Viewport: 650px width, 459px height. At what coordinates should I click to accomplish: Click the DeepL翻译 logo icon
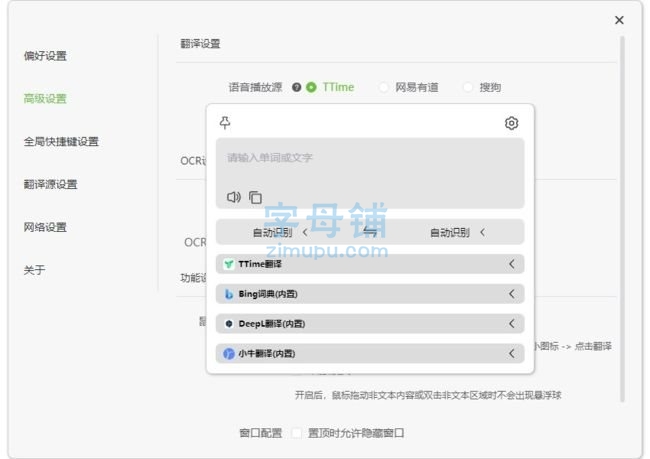[228, 324]
